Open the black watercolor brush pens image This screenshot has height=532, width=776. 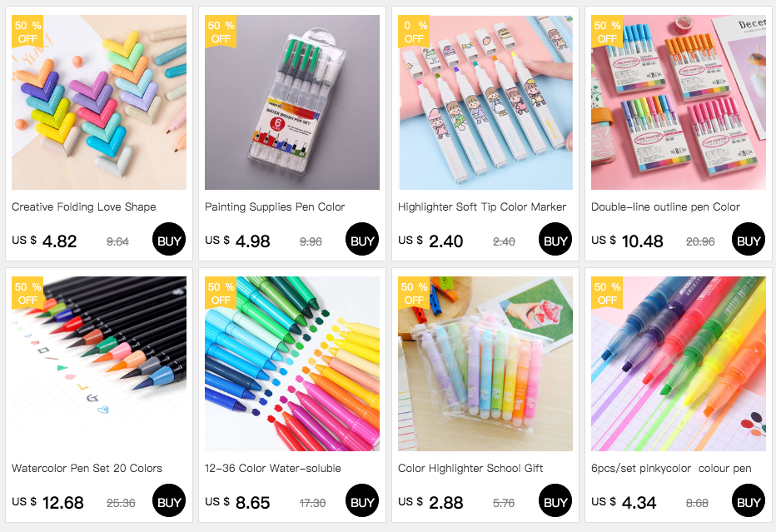pyautogui.click(x=99, y=364)
